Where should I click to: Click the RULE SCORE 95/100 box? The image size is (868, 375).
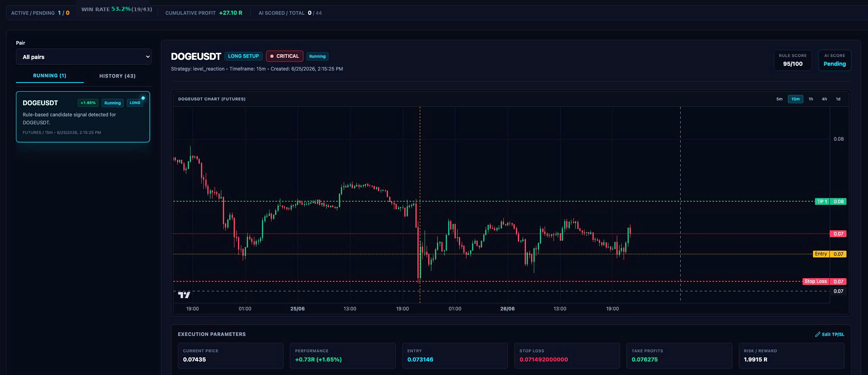coord(793,60)
